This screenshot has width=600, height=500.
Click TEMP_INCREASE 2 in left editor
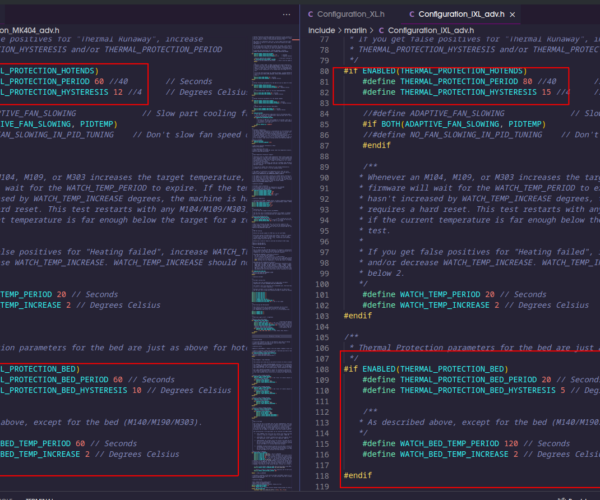tap(35, 305)
